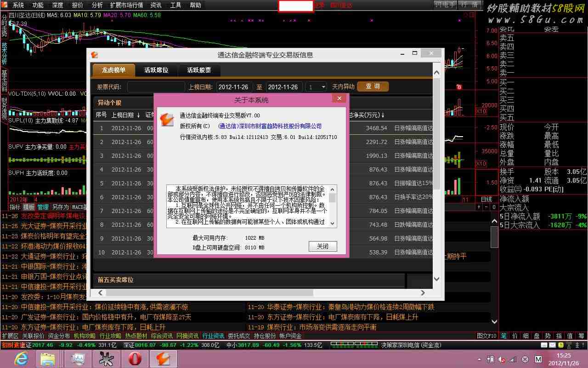The width and height of the screenshot is (588, 368).
Task: Select the 势 tab in bottom-right corner
Action: click(x=548, y=336)
